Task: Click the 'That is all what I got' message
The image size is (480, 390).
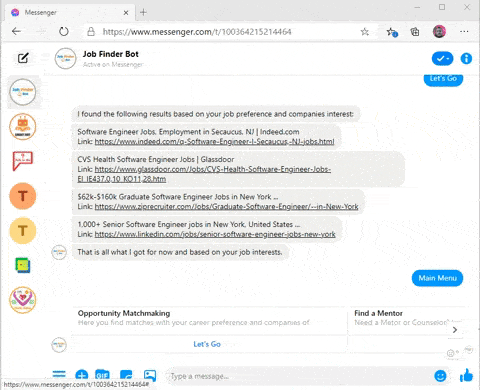Action: [180, 252]
